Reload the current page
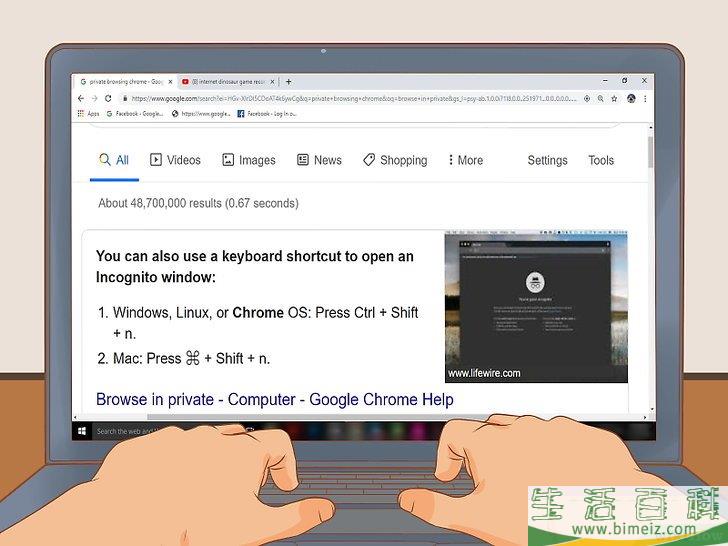 pos(108,98)
